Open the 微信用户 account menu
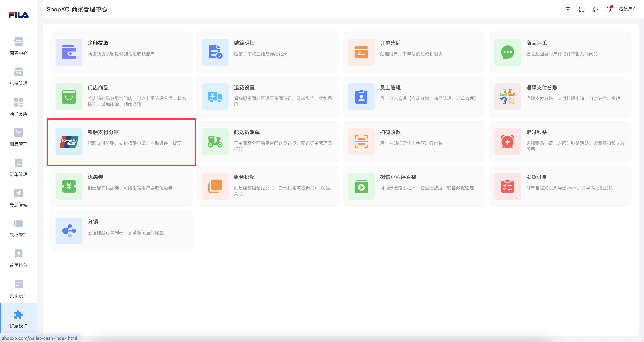This screenshot has height=342, width=644. coord(628,9)
